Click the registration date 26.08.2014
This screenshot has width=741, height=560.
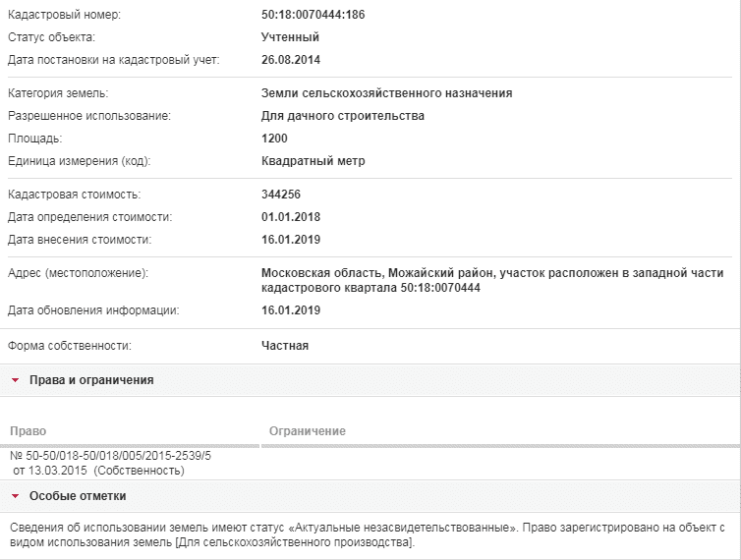(291, 60)
